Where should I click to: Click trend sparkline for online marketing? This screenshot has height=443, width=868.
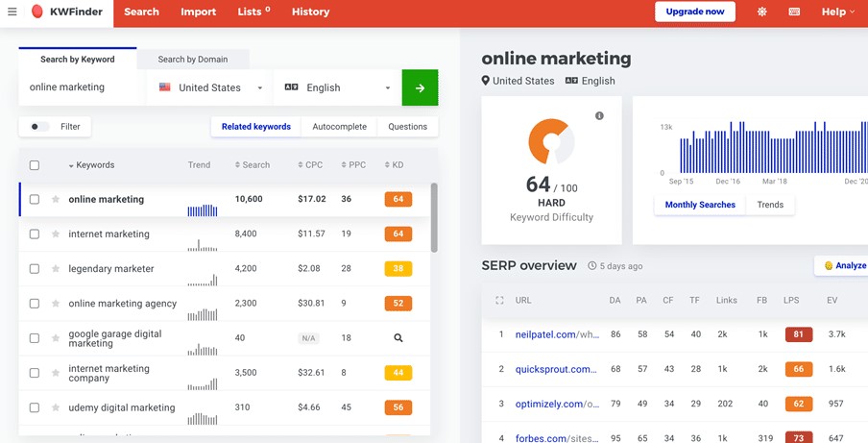pyautogui.click(x=203, y=209)
